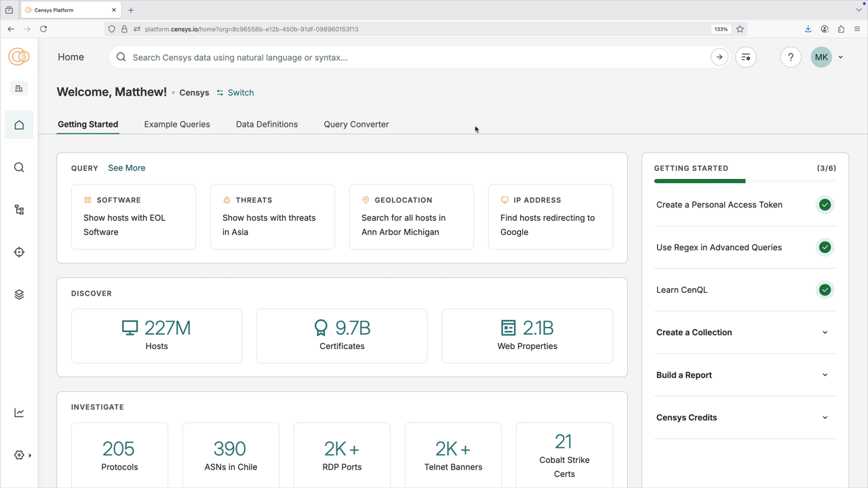The image size is (868, 488).
Task: Switch to the Data Definitions tab
Action: [267, 124]
